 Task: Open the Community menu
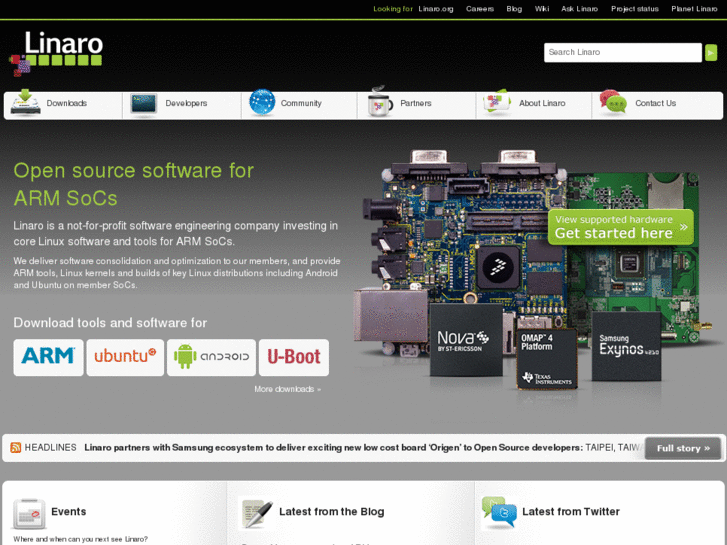(299, 105)
